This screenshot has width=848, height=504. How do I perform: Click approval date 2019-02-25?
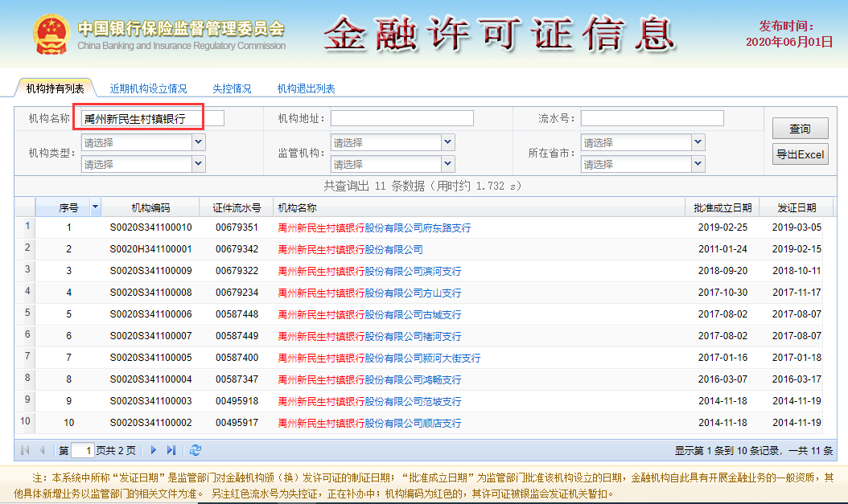point(722,227)
